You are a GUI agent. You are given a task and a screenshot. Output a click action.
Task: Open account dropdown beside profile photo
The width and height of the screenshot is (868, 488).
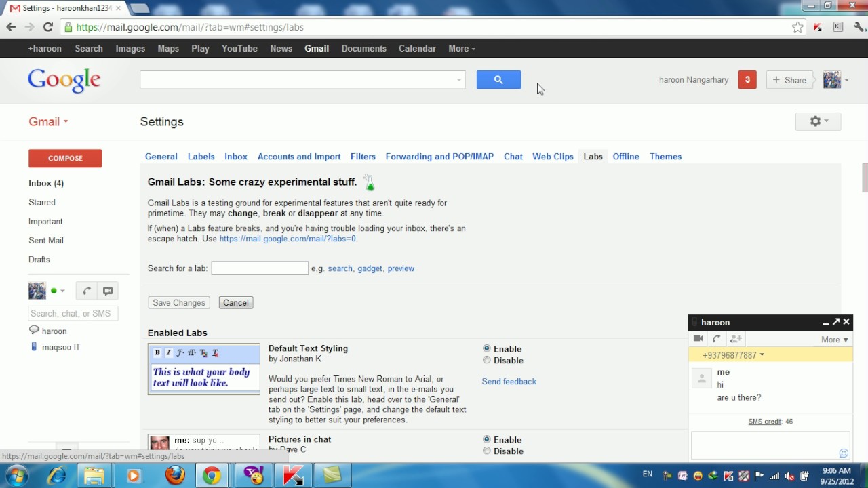coord(846,81)
